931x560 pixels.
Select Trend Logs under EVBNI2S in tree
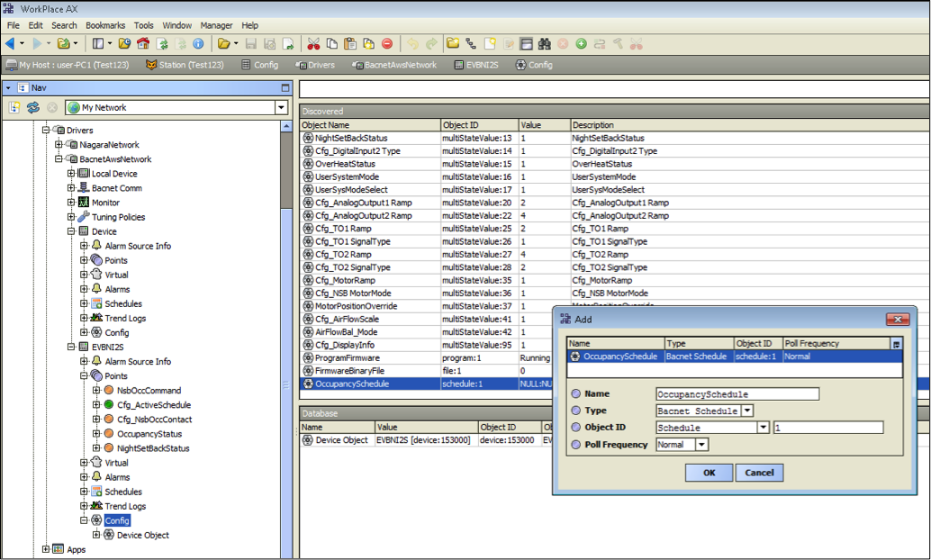(x=125, y=506)
